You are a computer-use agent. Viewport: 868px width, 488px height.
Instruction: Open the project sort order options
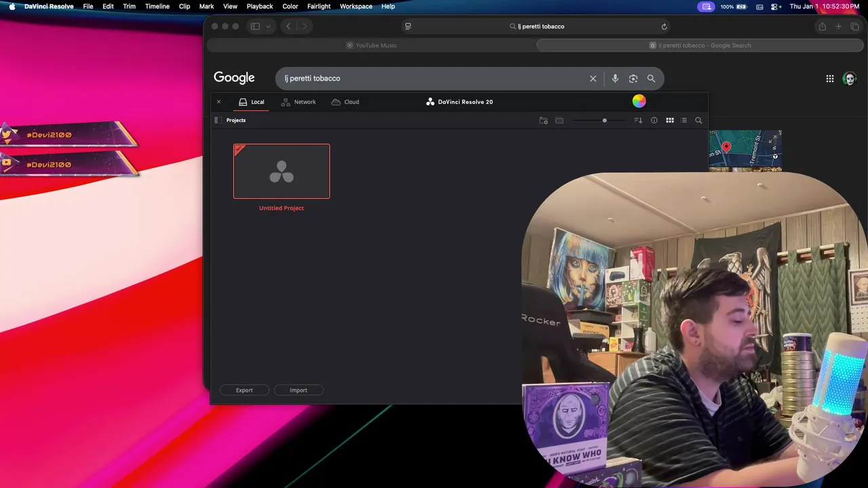tap(638, 120)
